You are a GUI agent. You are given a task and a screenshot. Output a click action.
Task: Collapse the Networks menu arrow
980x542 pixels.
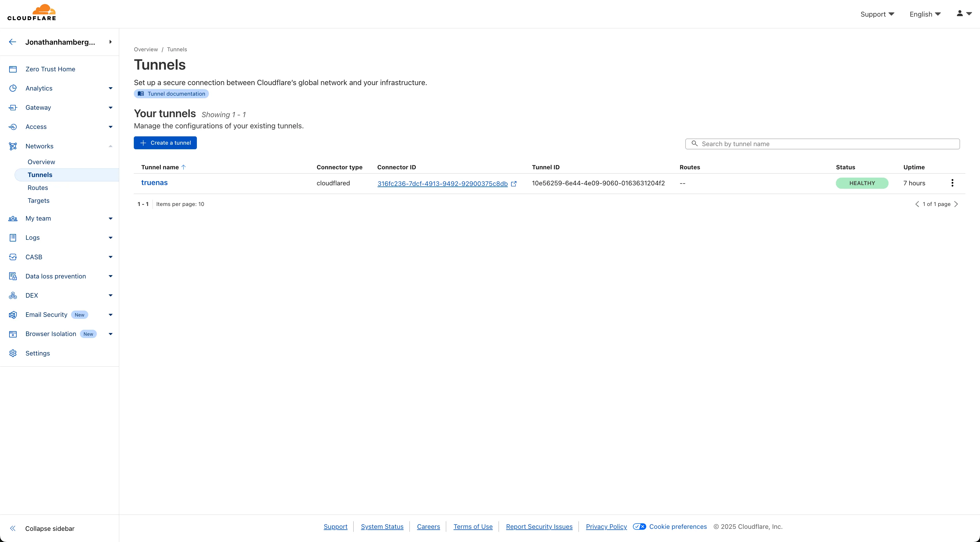pyautogui.click(x=110, y=146)
